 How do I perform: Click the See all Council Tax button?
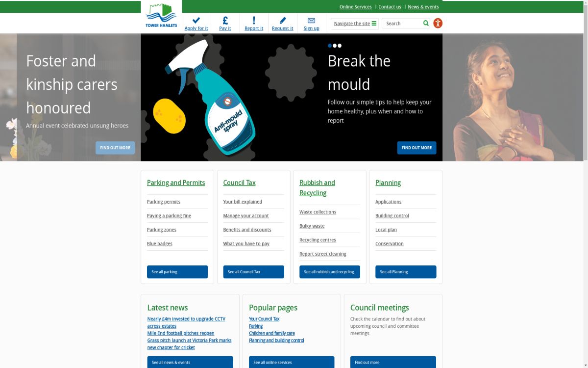(253, 272)
